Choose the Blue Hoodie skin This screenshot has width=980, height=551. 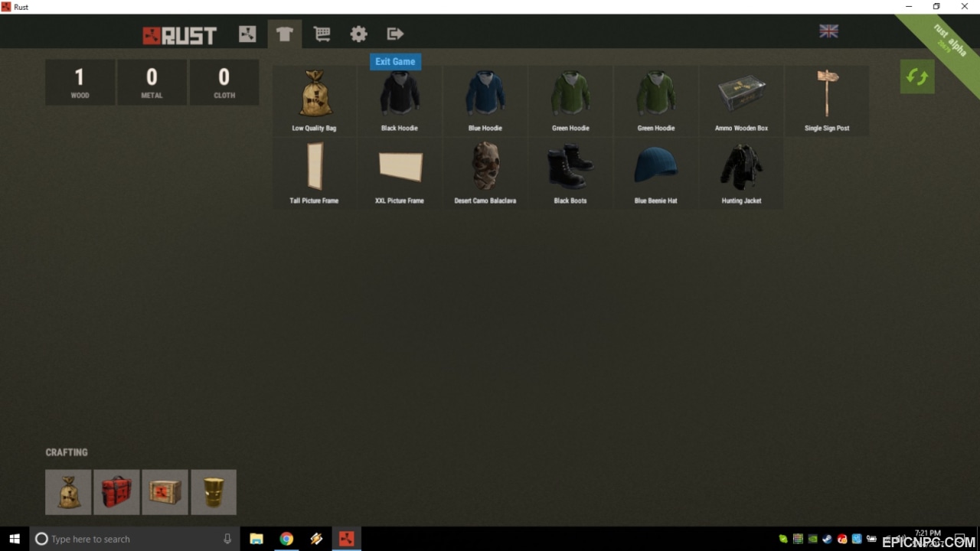tap(485, 100)
